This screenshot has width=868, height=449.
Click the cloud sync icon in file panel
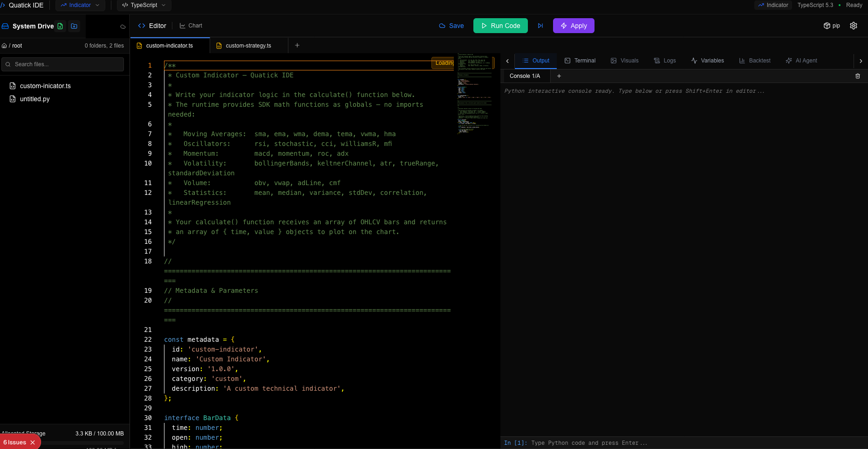[x=123, y=27]
